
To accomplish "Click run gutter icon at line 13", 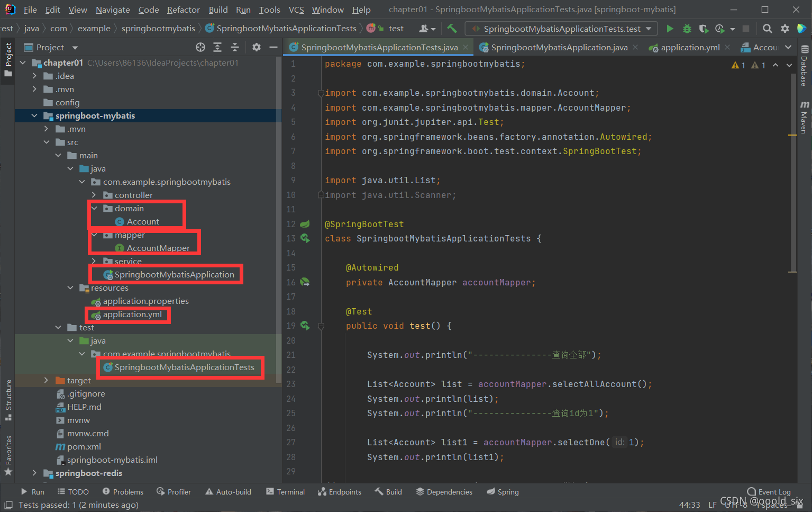I will click(305, 238).
